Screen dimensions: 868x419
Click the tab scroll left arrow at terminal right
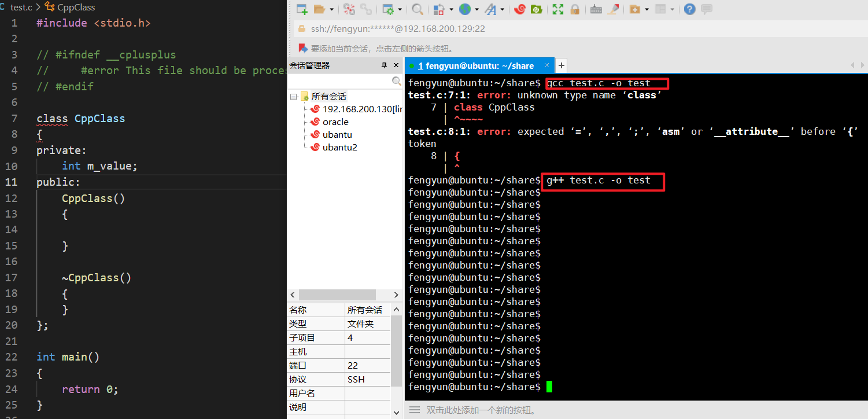click(852, 65)
